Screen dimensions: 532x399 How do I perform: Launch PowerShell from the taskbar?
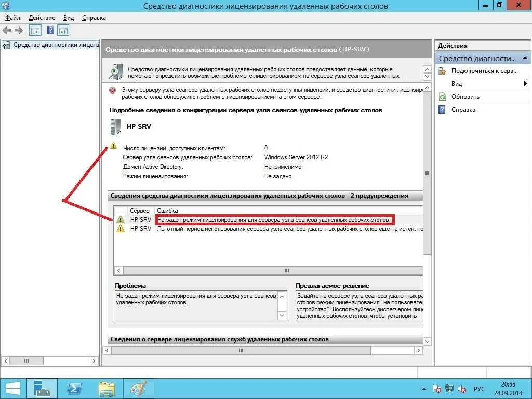click(74, 389)
